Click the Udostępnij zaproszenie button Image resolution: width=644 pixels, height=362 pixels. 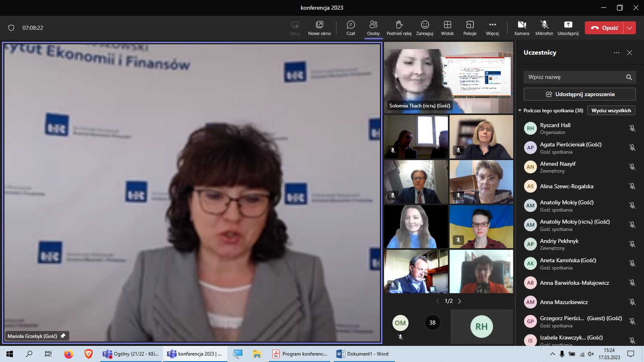(580, 94)
